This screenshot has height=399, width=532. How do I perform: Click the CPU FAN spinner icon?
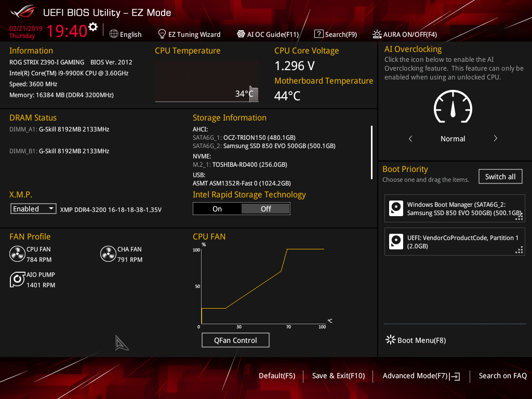click(17, 254)
